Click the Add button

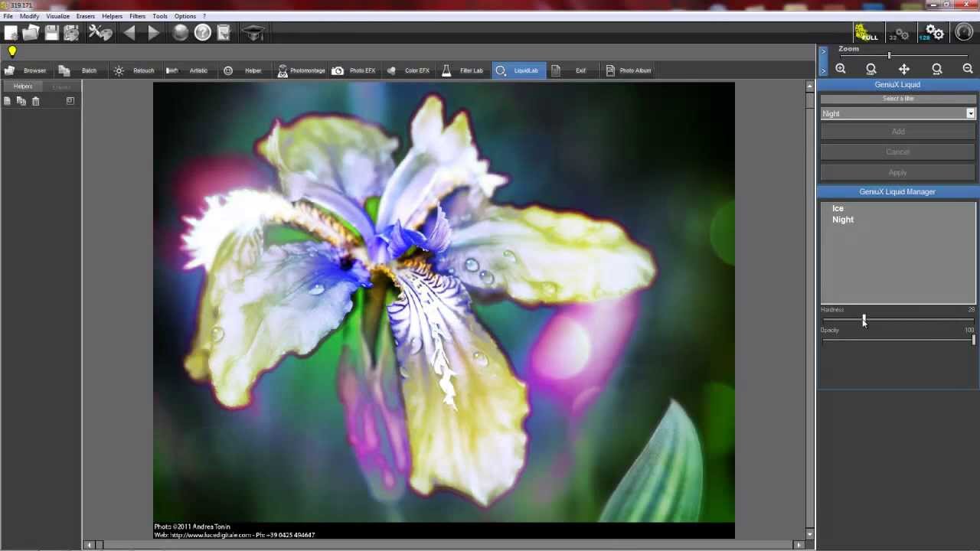tap(898, 132)
